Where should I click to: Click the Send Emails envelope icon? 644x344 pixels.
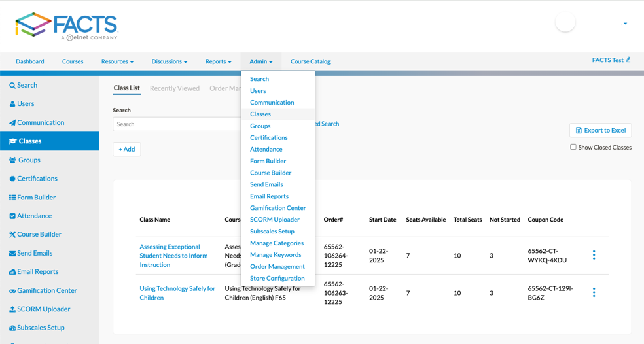pyautogui.click(x=12, y=253)
